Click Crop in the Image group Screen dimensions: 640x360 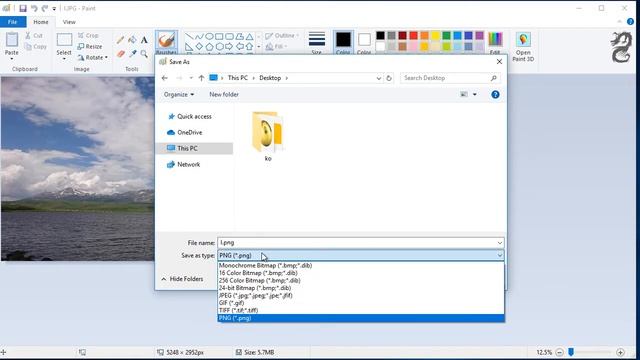coord(88,36)
